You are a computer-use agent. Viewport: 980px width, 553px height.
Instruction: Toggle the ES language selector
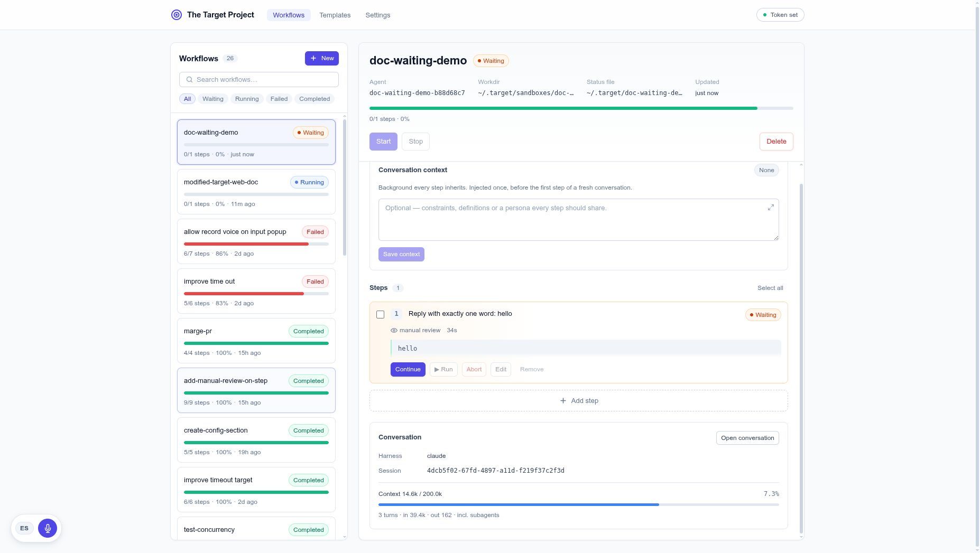coord(24,528)
